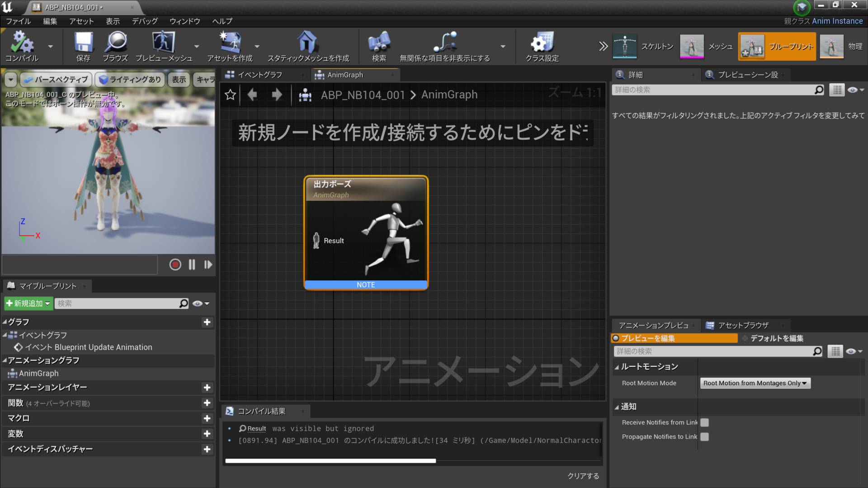
Task: Click the favorite star in graph header
Action: coord(231,95)
